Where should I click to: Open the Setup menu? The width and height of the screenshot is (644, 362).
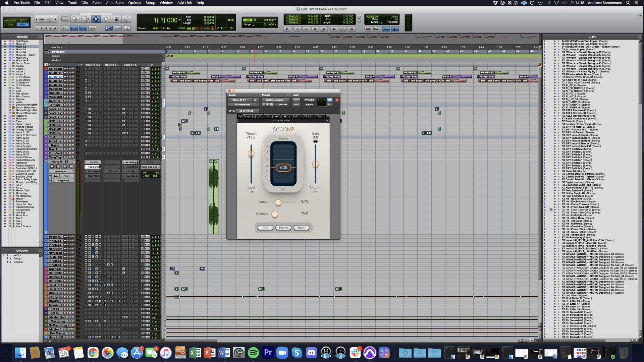coord(150,3)
